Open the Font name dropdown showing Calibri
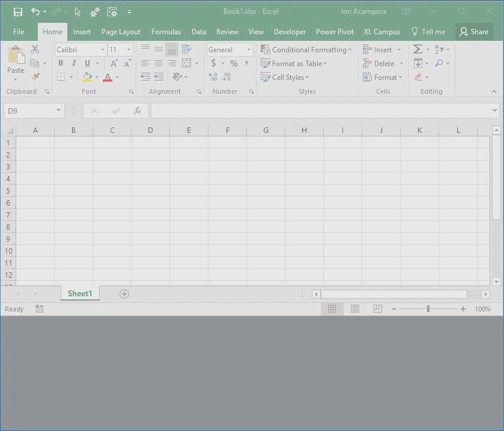The image size is (504, 431). coord(103,50)
